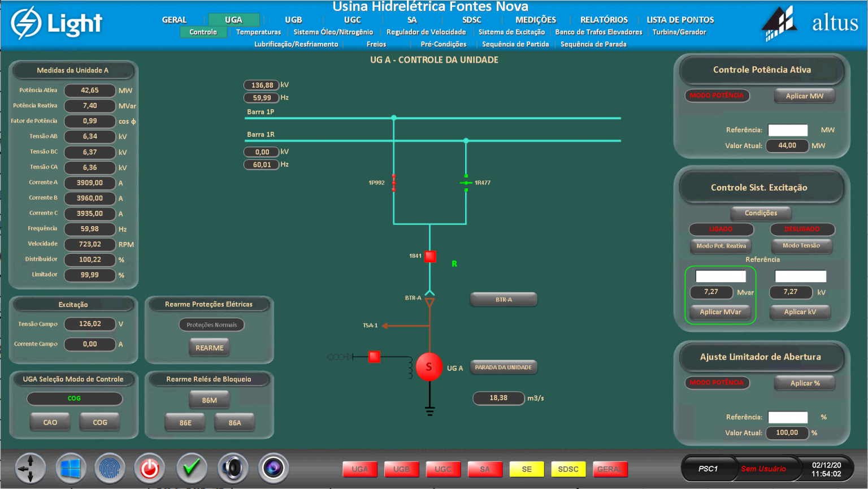The image size is (868, 489).
Task: Open the MEDIÇÕES menu
Action: click(x=535, y=19)
